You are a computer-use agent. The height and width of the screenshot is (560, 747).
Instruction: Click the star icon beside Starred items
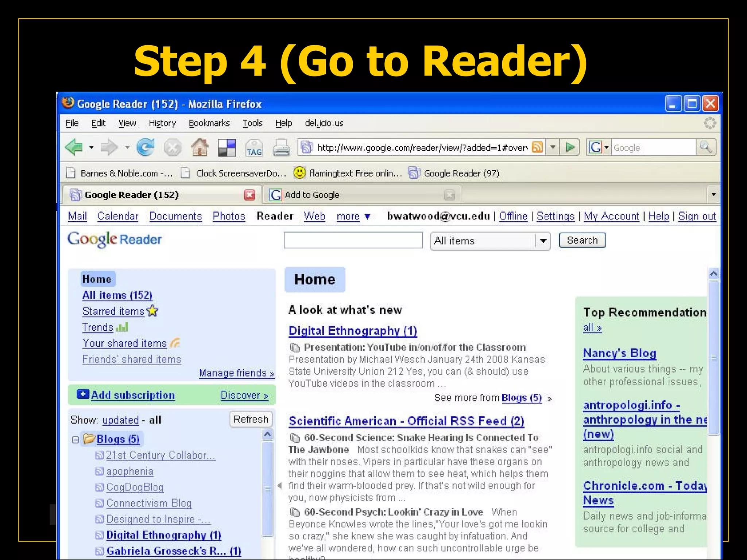(x=152, y=311)
